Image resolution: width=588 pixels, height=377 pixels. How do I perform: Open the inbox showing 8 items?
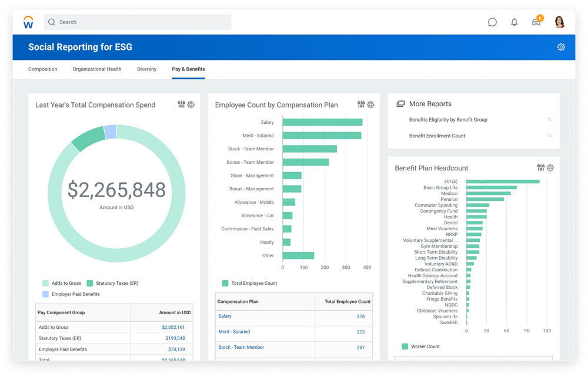(537, 22)
